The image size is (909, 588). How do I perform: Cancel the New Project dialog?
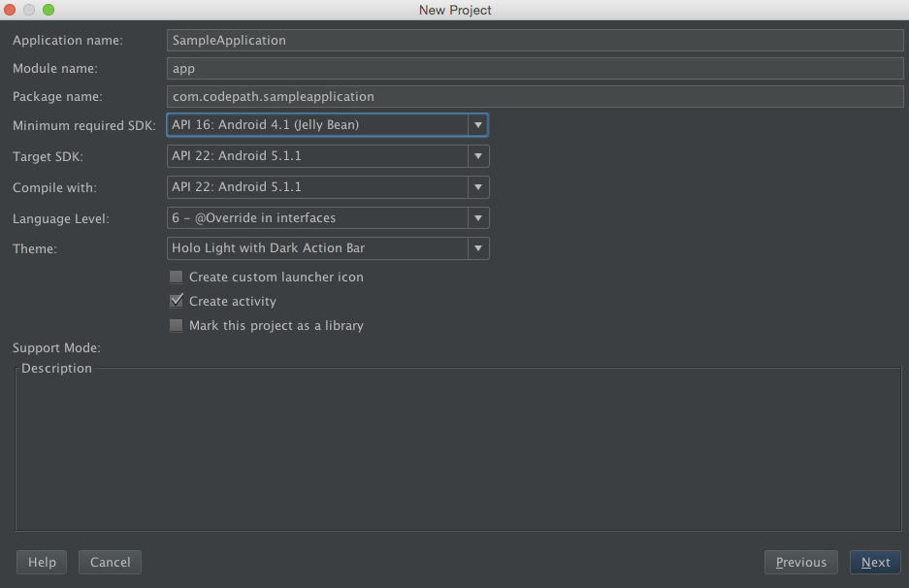click(111, 562)
